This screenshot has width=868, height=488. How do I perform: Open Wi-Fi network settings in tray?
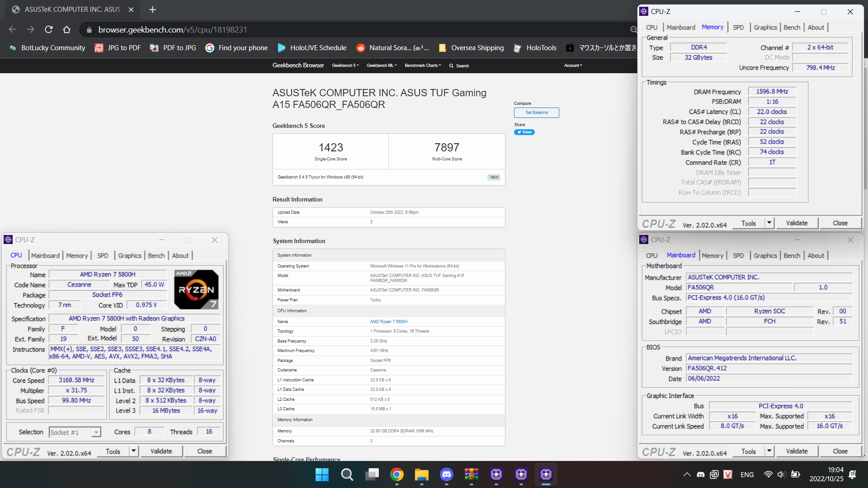768,474
